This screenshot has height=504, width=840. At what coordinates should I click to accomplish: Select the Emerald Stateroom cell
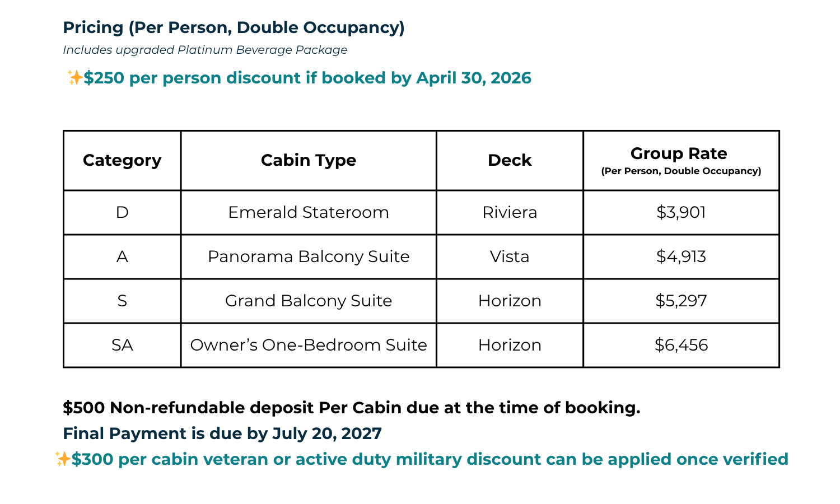[309, 212]
